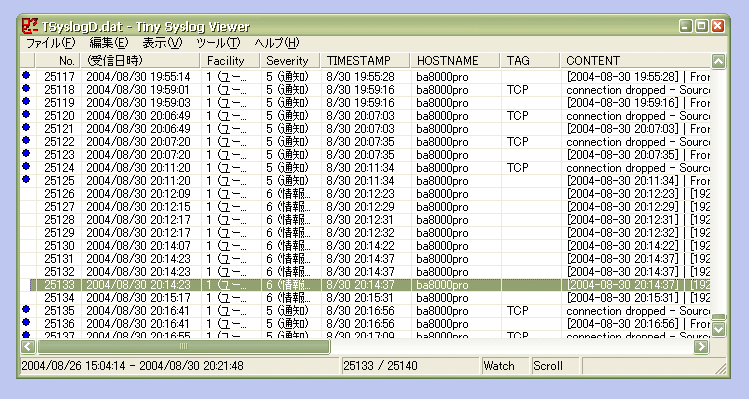Click severity 5 (通知) cell in row 25123
This screenshot has width=749, height=399.
[288, 154]
